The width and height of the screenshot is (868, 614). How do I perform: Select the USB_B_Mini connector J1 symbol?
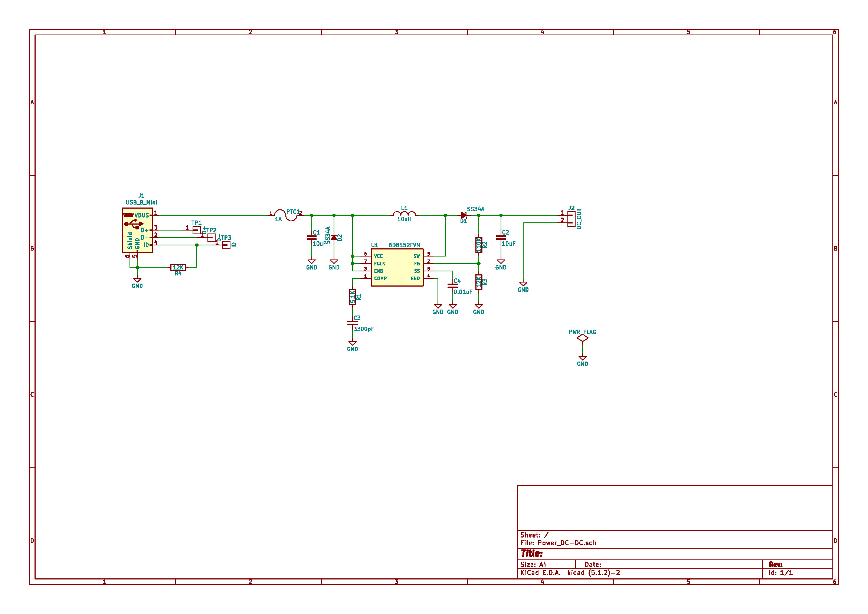coord(137,230)
